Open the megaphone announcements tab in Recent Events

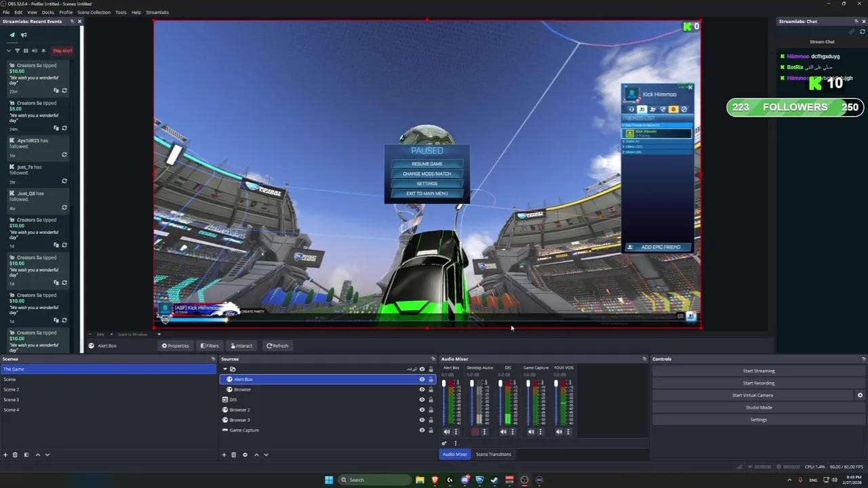pos(24,35)
